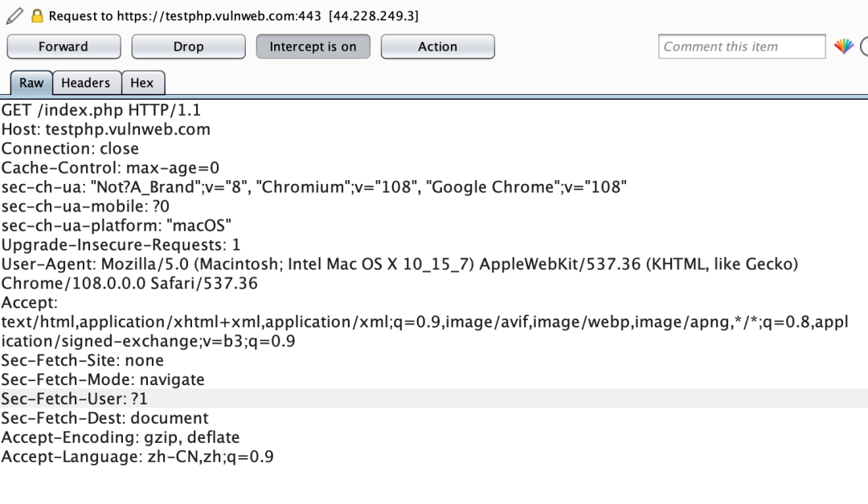This screenshot has width=868, height=504.
Task: Toggle the "Intercept is on" button
Action: pyautogui.click(x=313, y=47)
